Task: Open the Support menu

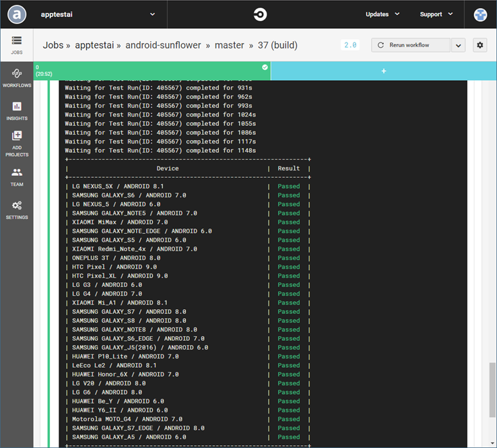Action: (436, 14)
